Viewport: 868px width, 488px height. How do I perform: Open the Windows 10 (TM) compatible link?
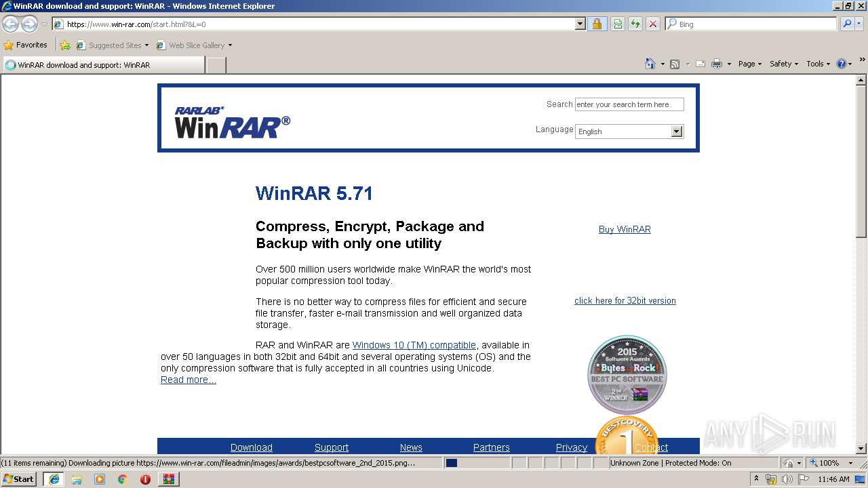click(414, 345)
